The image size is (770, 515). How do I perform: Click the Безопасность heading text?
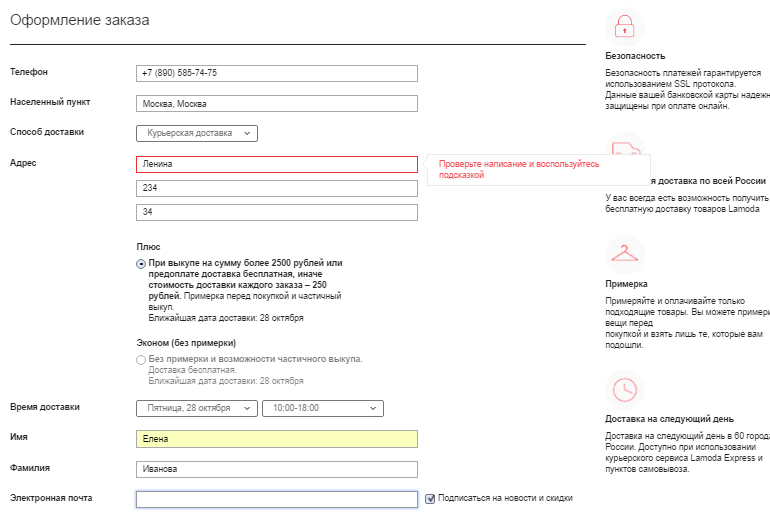click(635, 56)
